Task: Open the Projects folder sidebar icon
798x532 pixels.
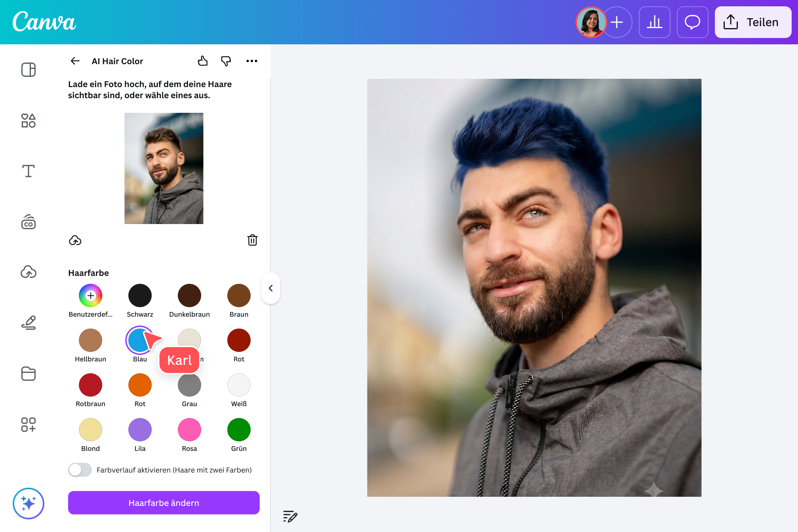Action: pos(28,373)
